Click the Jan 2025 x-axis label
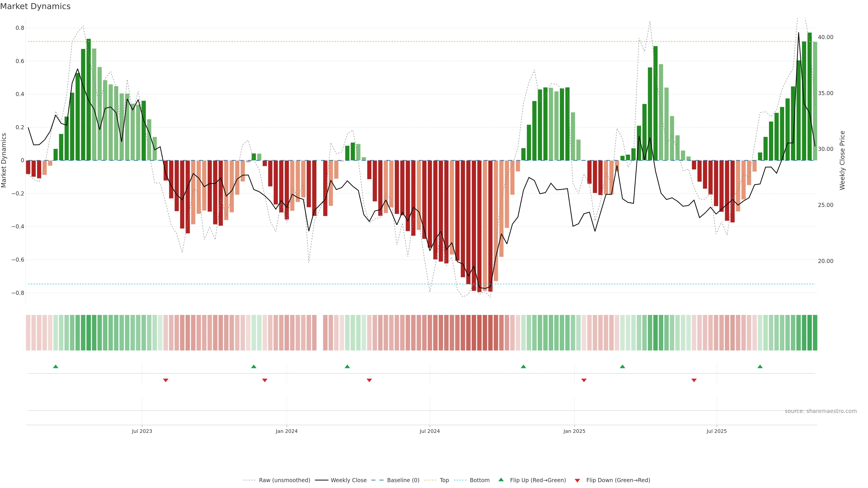 574,431
